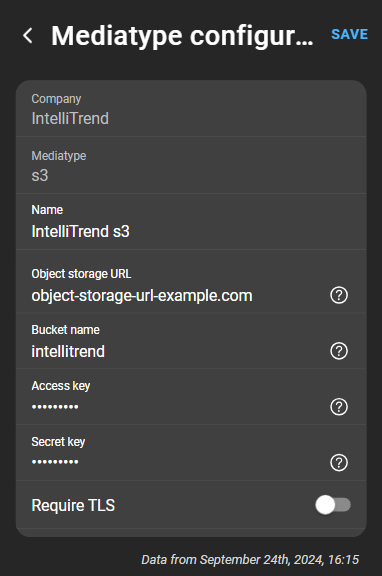Go back using the left arrow icon
This screenshot has height=576, width=382.
(28, 36)
